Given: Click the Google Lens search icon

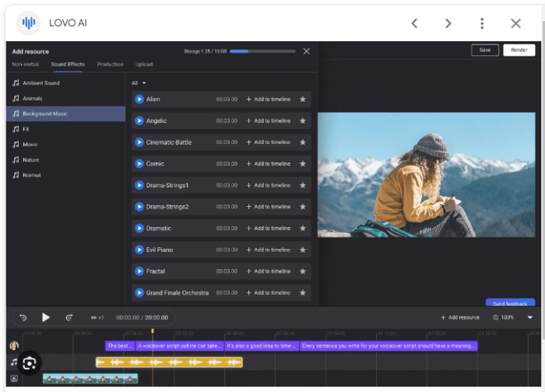Looking at the screenshot, I should (x=30, y=362).
